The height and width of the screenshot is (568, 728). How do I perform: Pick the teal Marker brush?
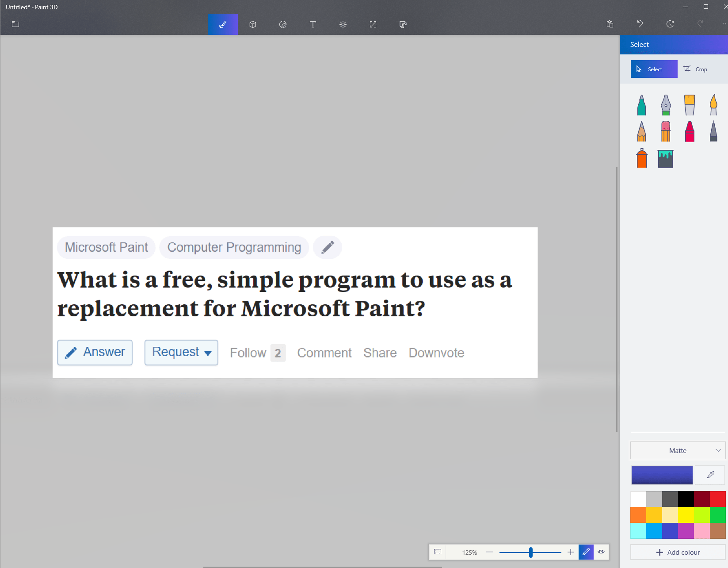[642, 105]
